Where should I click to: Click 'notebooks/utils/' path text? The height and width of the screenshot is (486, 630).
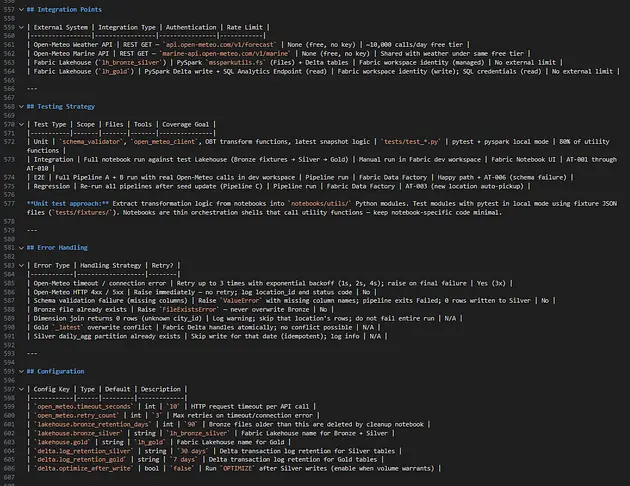point(321,204)
